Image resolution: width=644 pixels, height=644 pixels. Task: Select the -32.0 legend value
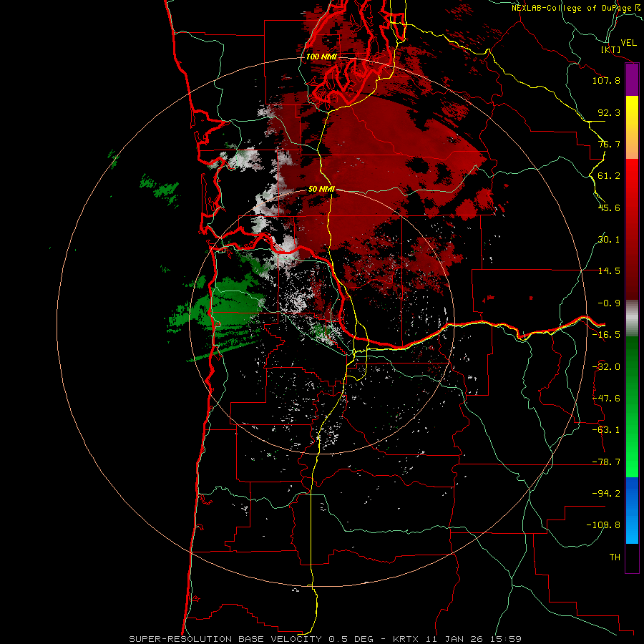click(606, 367)
